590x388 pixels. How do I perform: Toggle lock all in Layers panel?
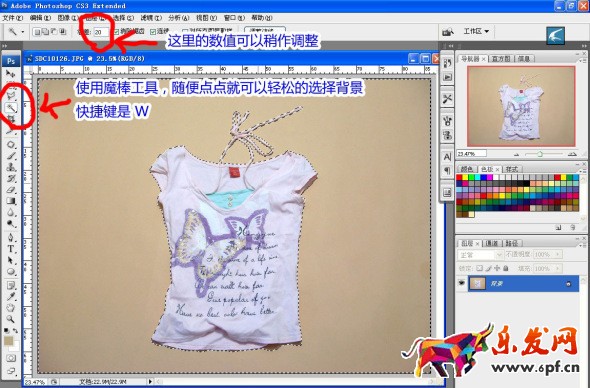[506, 268]
